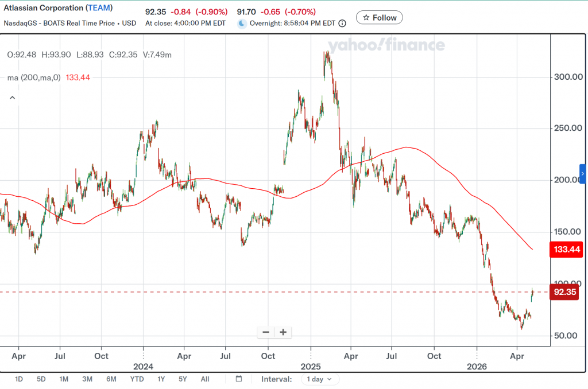Choose the 5Y time range
Image resolution: width=588 pixels, height=389 pixels.
point(183,379)
